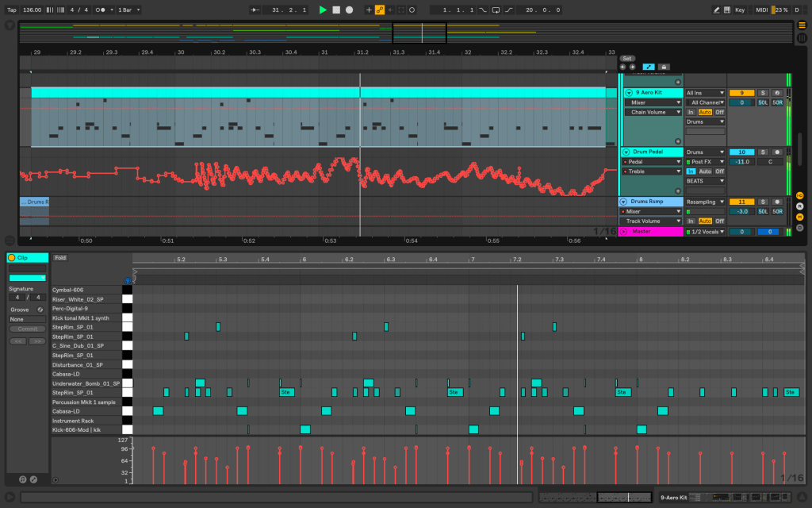The width and height of the screenshot is (812, 508).
Task: Select the Underwater_Bomb_01_SP drum lane
Action: tap(86, 383)
